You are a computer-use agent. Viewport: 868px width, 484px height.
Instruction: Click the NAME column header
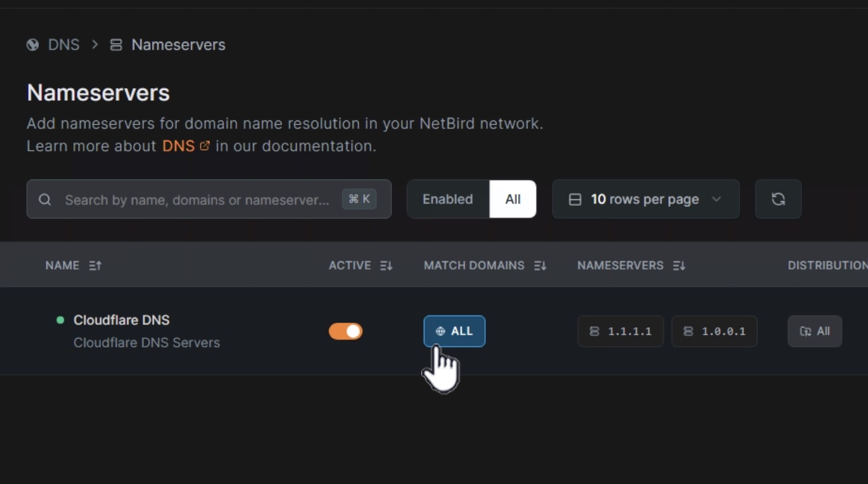[x=63, y=266]
